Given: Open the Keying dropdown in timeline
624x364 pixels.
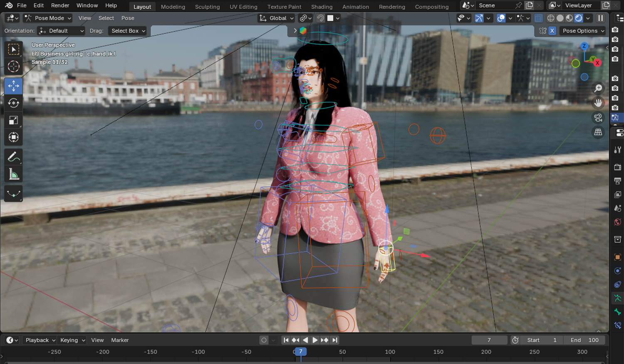Looking at the screenshot, I should (72, 340).
